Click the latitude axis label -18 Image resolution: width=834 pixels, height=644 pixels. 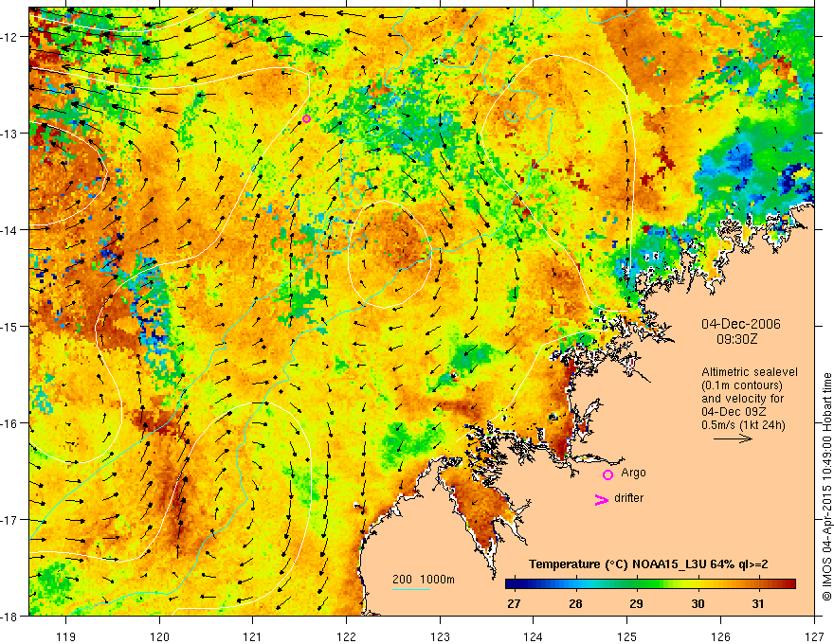click(x=10, y=616)
